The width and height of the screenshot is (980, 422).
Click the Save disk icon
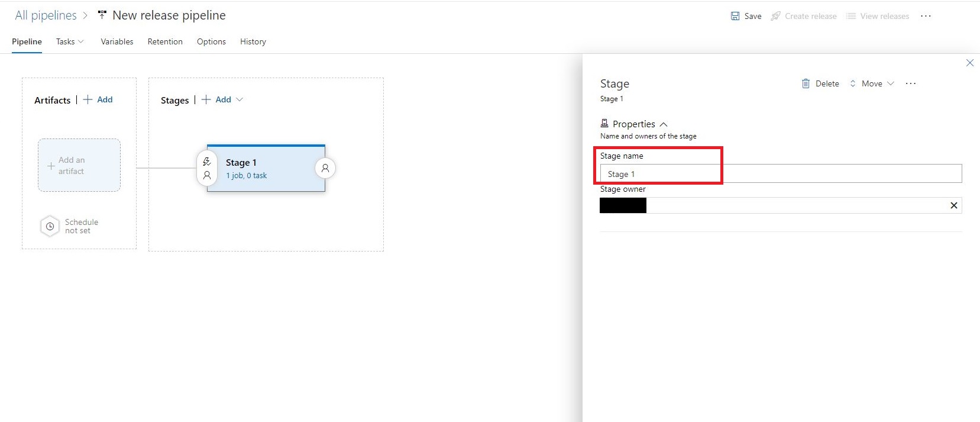coord(735,16)
